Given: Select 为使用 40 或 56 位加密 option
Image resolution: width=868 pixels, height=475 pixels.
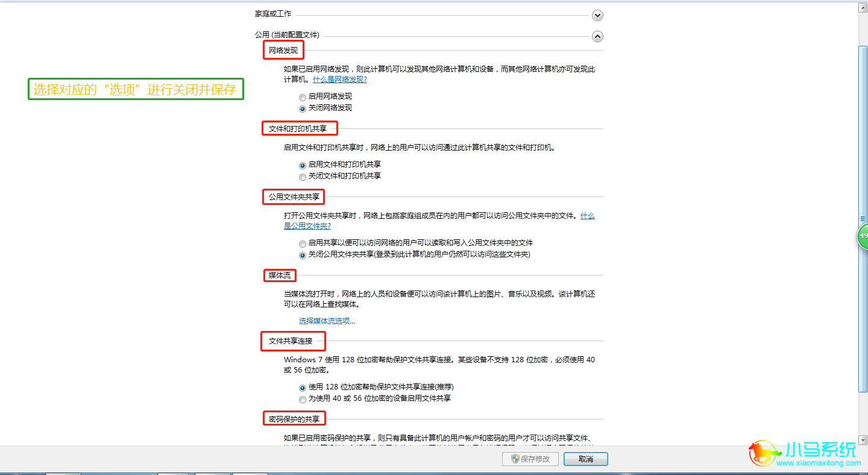Looking at the screenshot, I should pyautogui.click(x=303, y=399).
